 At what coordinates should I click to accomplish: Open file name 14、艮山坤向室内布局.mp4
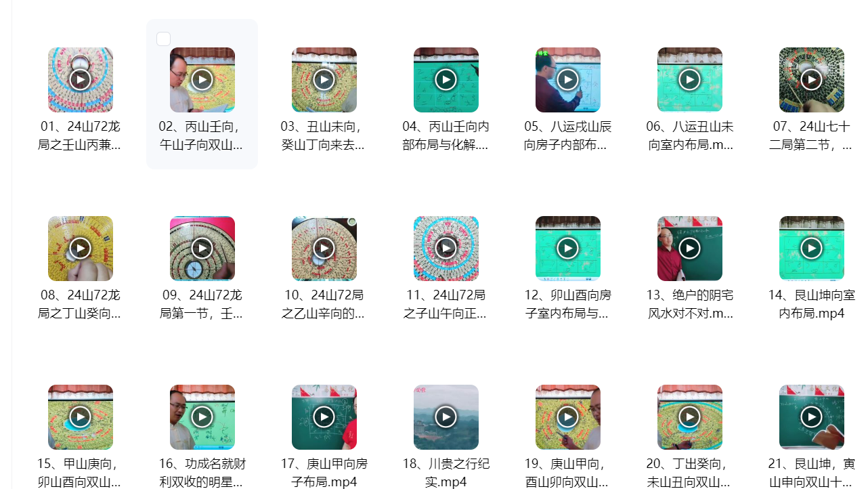tap(812, 304)
